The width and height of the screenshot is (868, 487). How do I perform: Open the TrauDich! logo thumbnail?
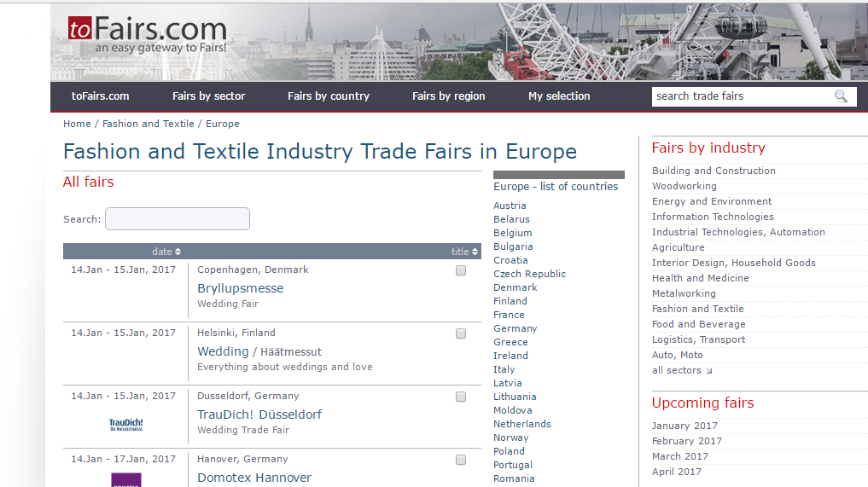pyautogui.click(x=126, y=425)
